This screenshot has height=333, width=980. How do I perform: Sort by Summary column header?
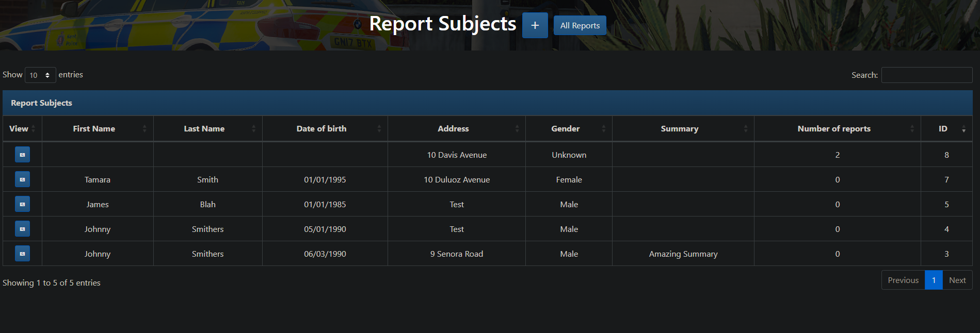679,129
